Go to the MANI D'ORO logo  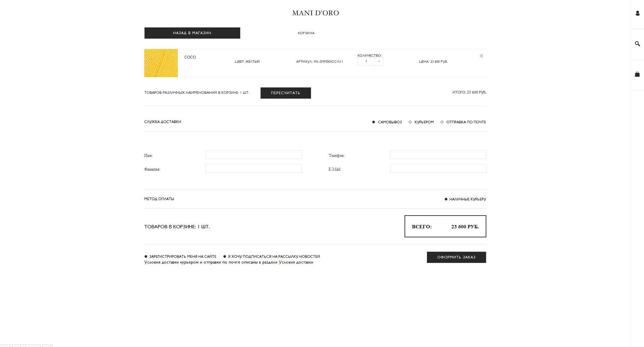click(x=315, y=13)
